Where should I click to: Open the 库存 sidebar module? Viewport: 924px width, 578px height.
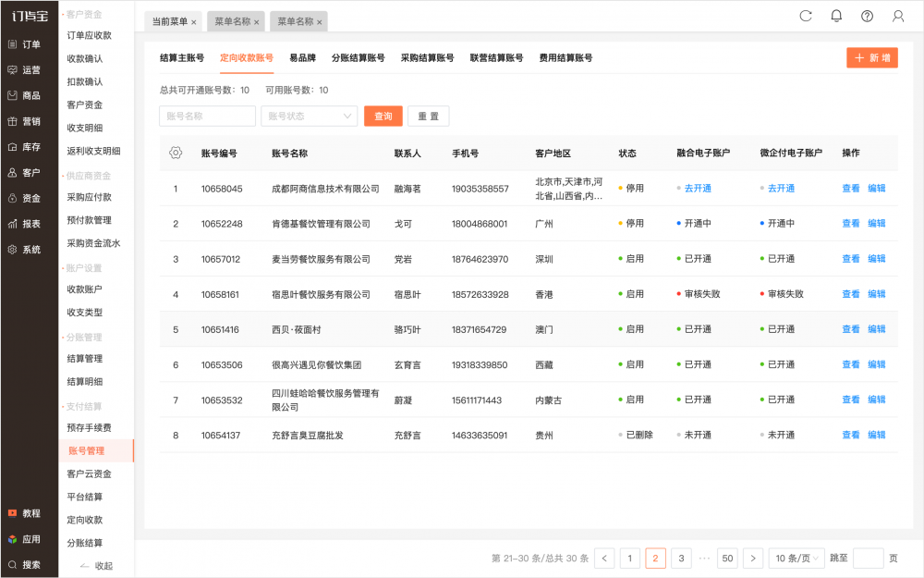(24, 147)
